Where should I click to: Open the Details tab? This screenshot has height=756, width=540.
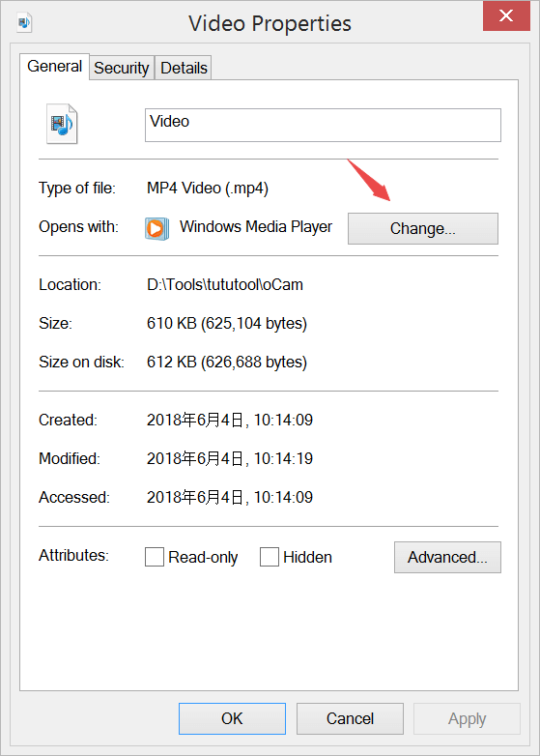pos(184,68)
